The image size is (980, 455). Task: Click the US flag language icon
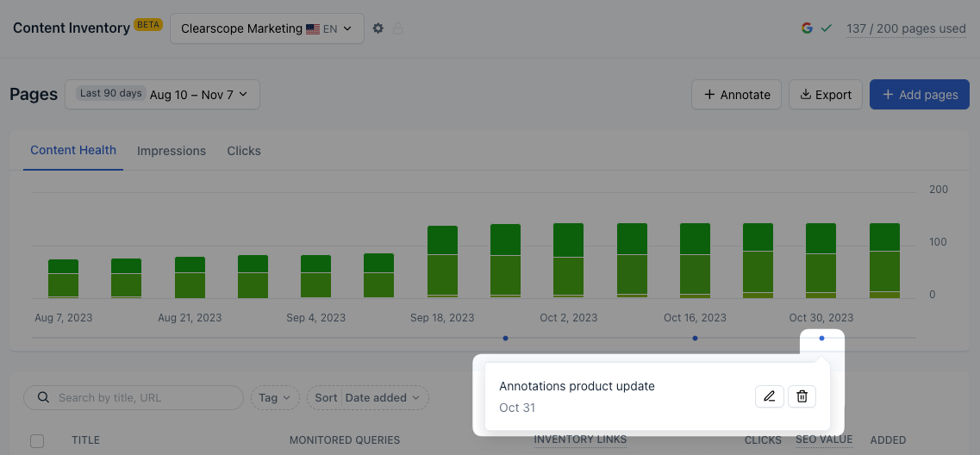[x=313, y=28]
